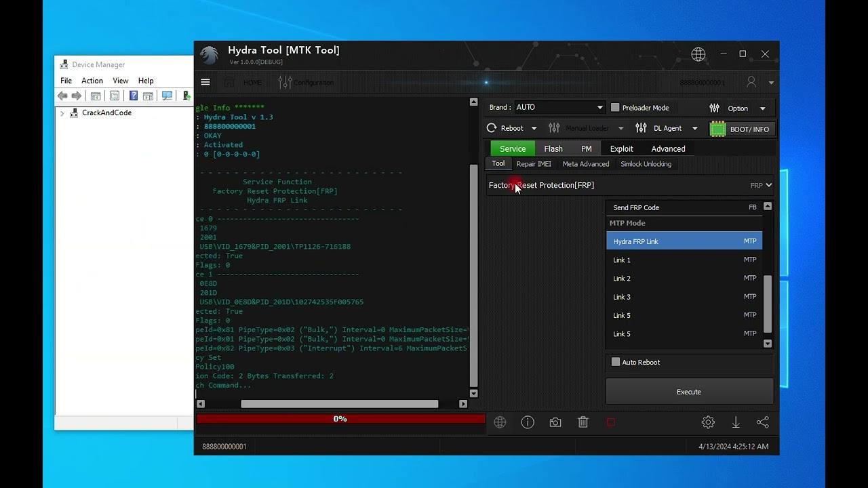Click the green chip BOOT/INFO button

(x=741, y=129)
